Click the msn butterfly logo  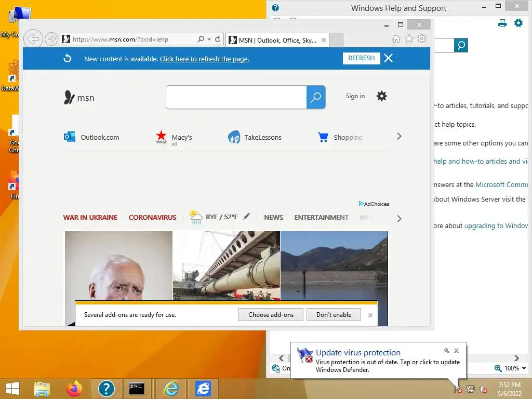[79, 97]
